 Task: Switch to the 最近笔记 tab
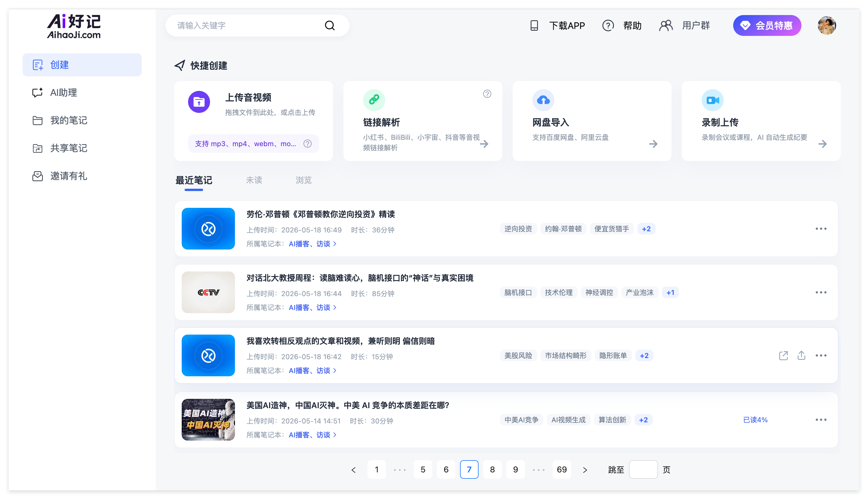click(194, 180)
